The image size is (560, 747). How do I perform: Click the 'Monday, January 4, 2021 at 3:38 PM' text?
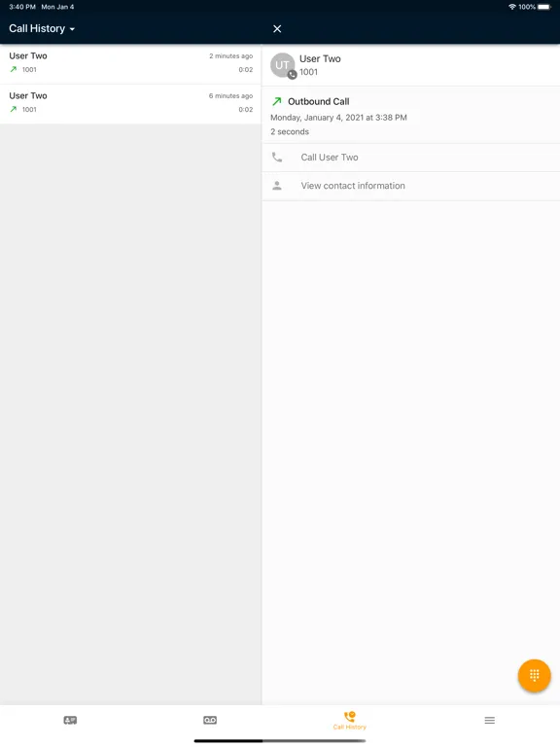point(338,117)
